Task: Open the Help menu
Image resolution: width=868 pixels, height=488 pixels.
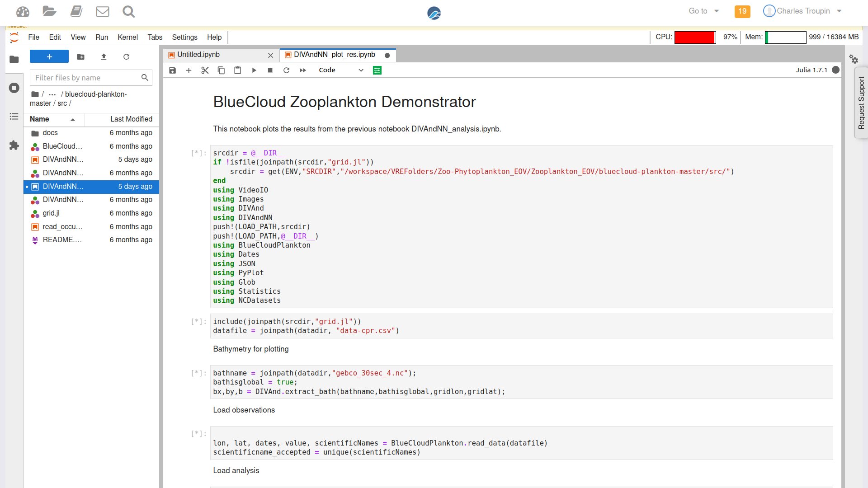Action: 214,37
